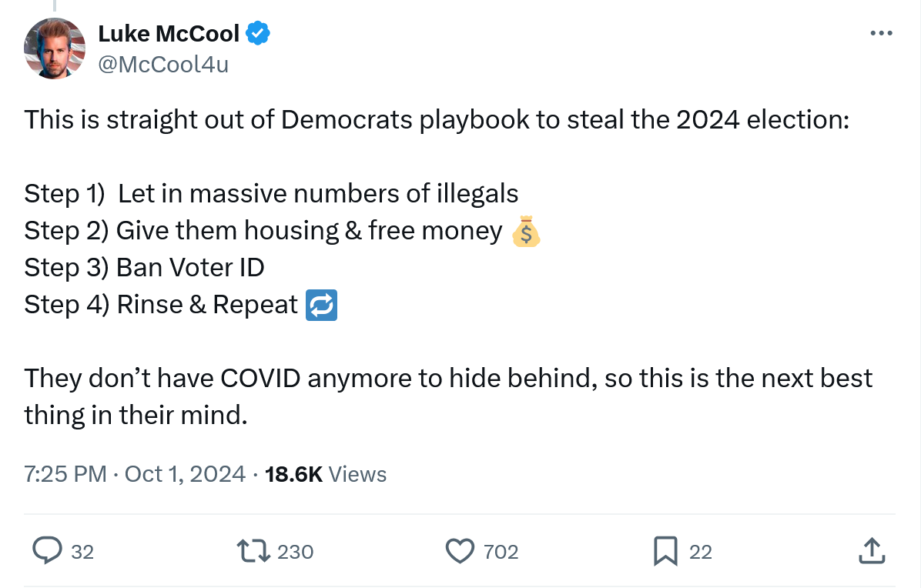
Task: Click the Luke McCool display name
Action: tap(169, 33)
